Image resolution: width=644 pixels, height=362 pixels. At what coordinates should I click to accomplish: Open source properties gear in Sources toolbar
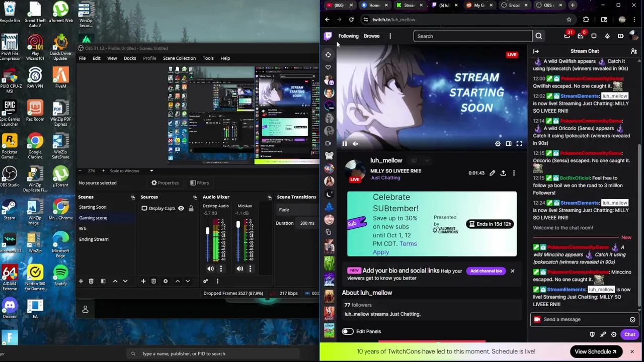(x=165, y=281)
